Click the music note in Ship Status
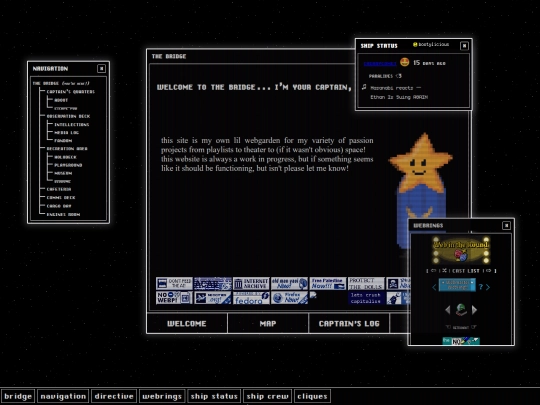This screenshot has width=540, height=405. [364, 87]
